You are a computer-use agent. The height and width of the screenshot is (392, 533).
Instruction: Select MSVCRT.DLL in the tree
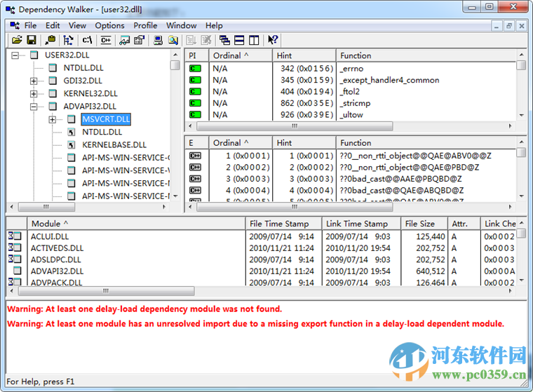click(x=106, y=119)
